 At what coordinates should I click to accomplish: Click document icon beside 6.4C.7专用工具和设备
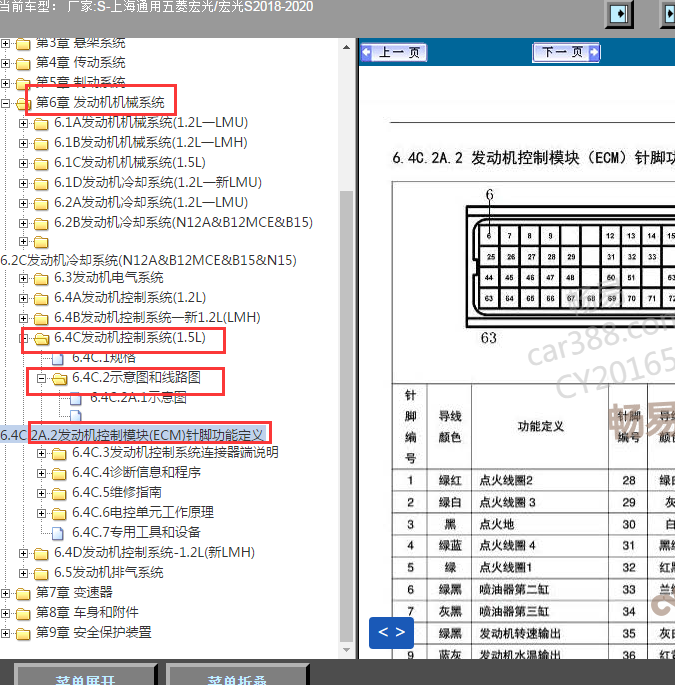59,533
